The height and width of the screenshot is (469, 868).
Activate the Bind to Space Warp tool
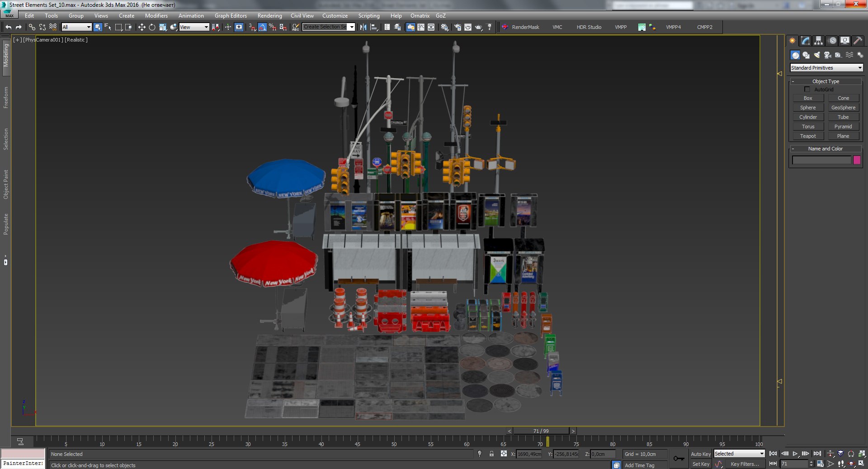[53, 27]
